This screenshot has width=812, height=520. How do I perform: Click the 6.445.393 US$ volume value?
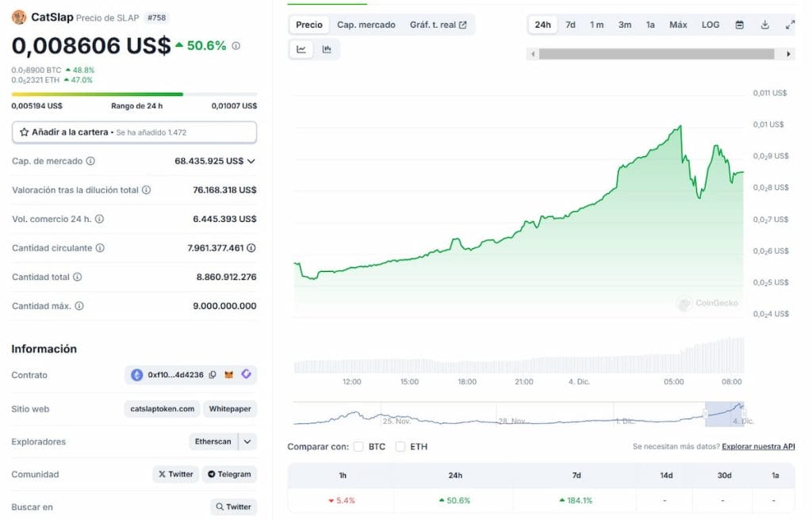[x=224, y=219]
